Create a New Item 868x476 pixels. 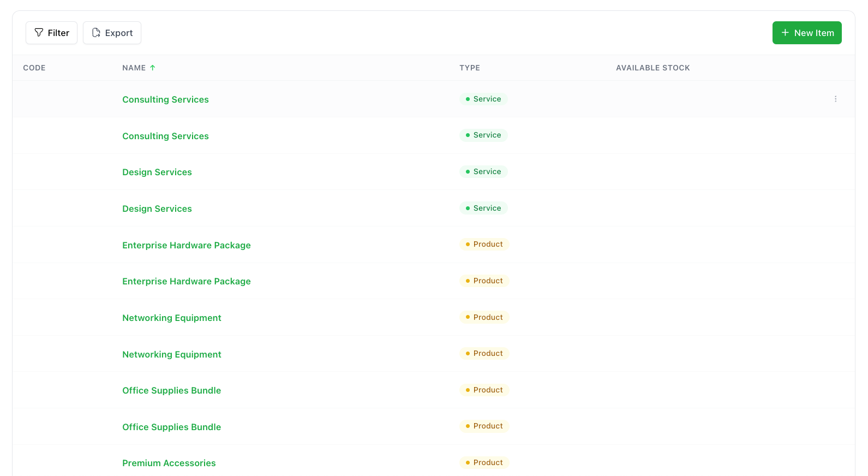(x=806, y=33)
